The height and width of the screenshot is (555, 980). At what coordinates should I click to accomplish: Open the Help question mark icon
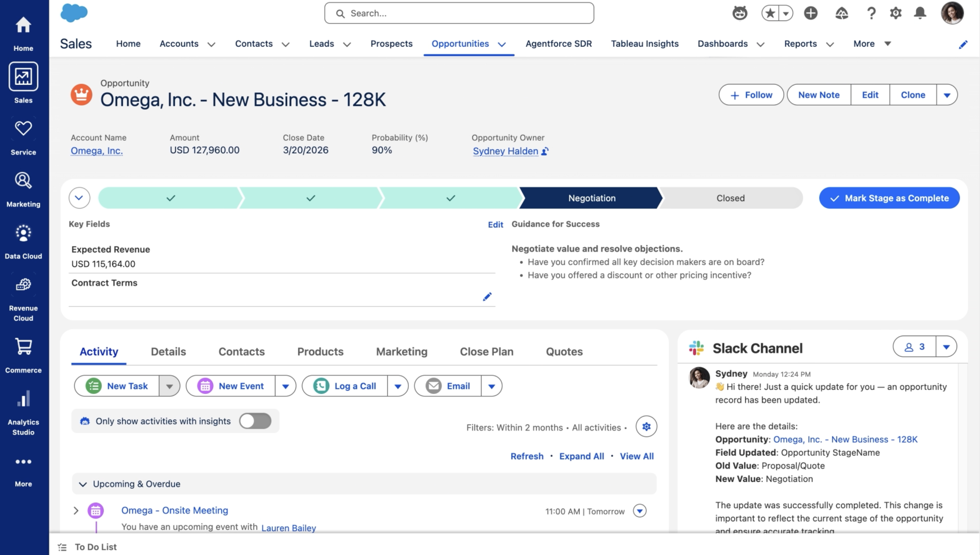click(871, 13)
